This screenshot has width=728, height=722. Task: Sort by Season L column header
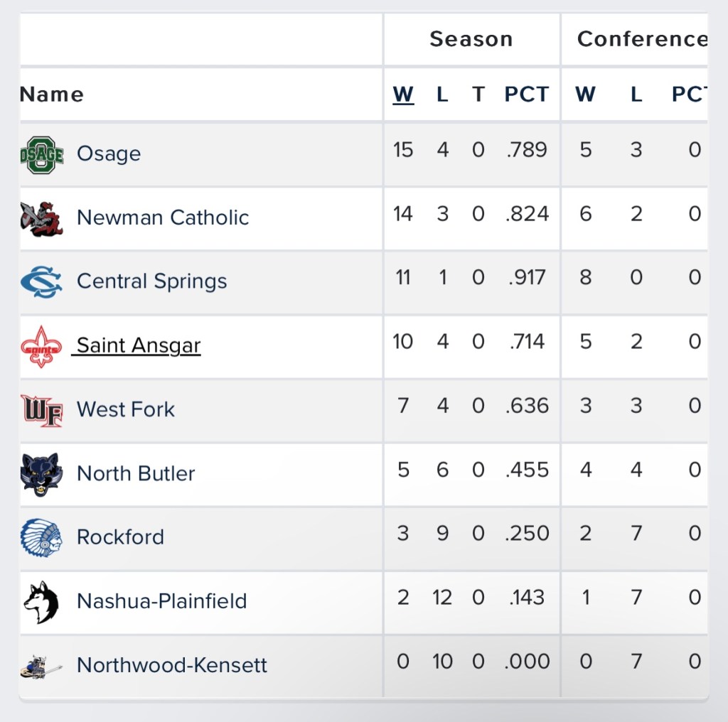[442, 95]
